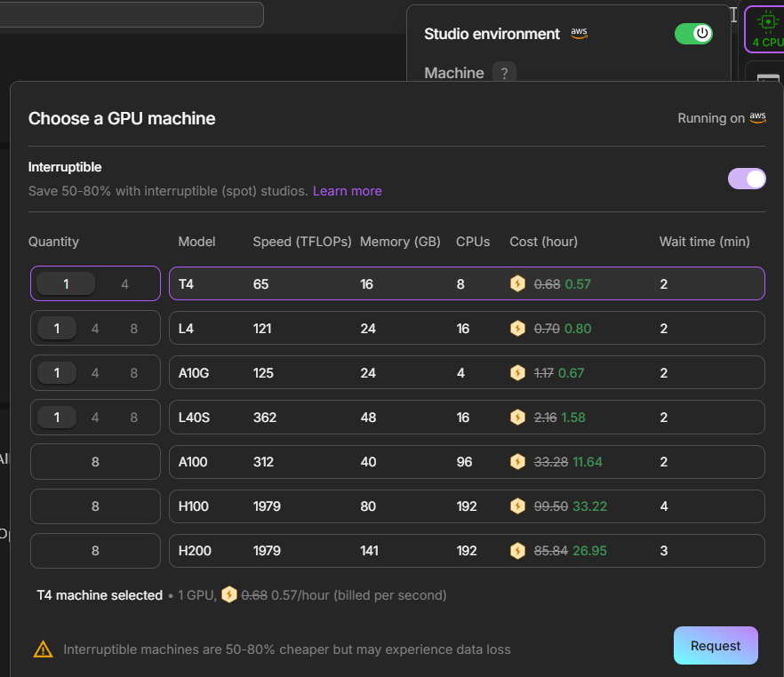
Task: Click the 4 CPU machine icon
Action: pos(764,29)
